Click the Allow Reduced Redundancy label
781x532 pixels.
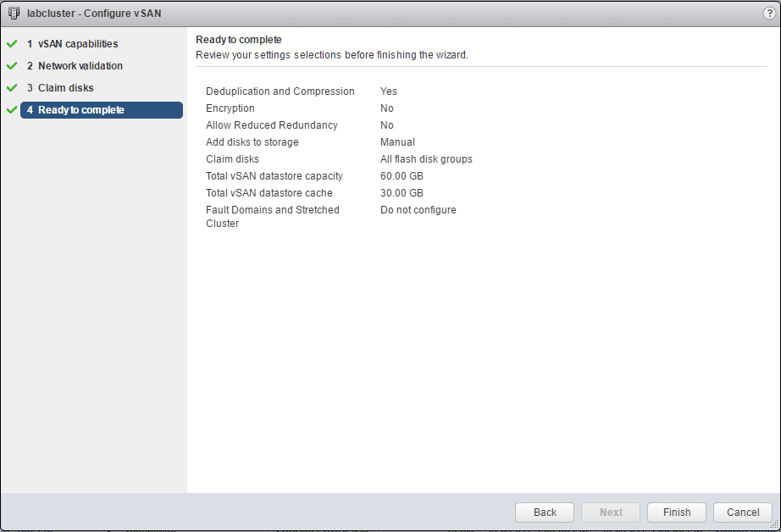(x=272, y=125)
